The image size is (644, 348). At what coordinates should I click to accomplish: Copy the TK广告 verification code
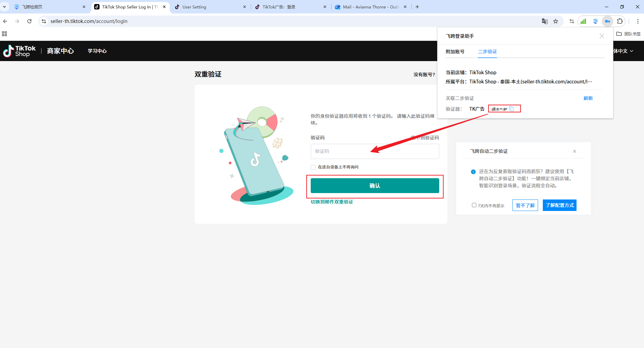point(512,109)
